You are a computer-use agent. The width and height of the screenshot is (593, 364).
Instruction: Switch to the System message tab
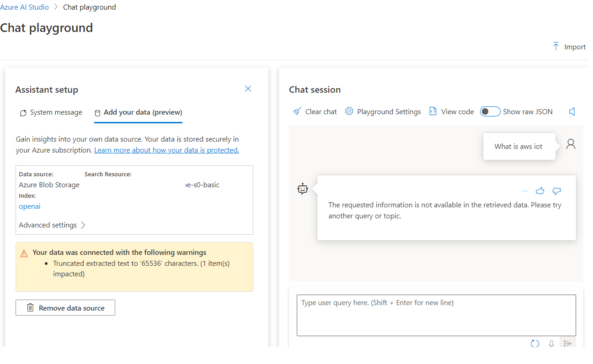[51, 112]
